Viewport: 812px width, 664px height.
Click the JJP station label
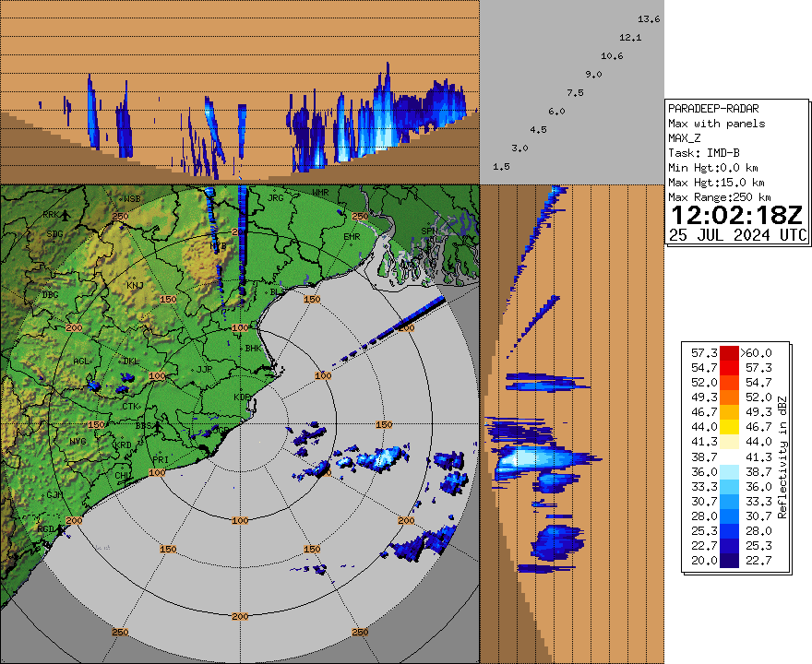pyautogui.click(x=204, y=369)
